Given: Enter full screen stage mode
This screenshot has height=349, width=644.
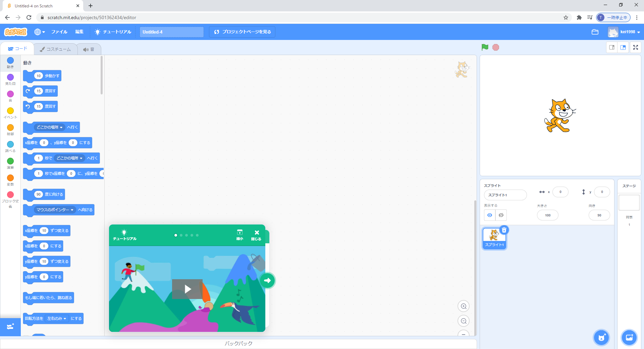Looking at the screenshot, I should (x=636, y=47).
